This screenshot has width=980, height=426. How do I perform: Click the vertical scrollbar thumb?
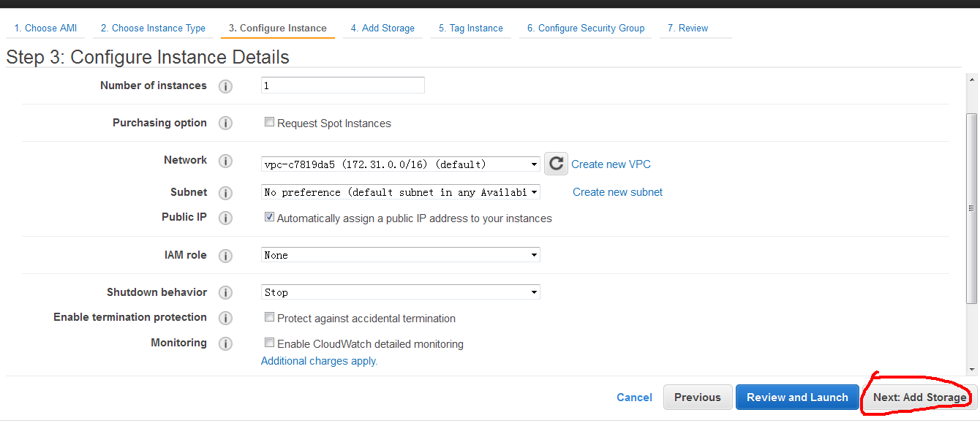[x=972, y=208]
